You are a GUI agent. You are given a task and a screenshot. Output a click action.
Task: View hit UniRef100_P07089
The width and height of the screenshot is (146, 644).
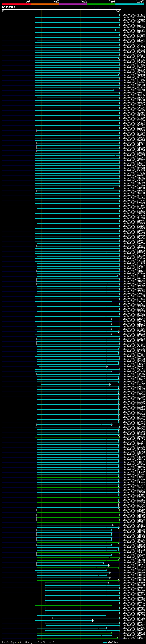click(133, 254)
